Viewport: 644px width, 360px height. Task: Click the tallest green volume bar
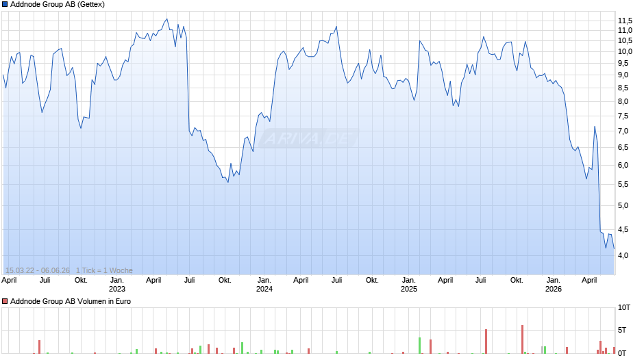coord(420,346)
